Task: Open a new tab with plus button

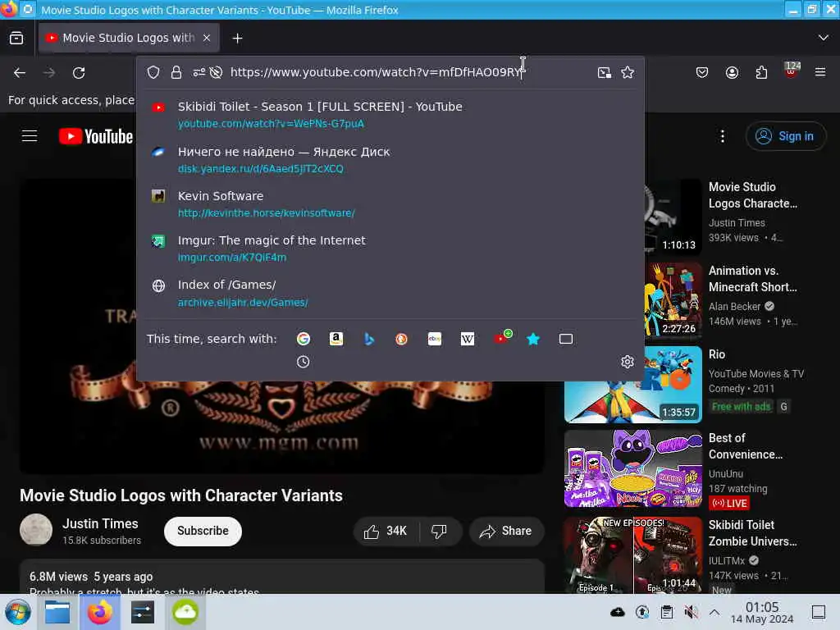Action: click(x=237, y=38)
